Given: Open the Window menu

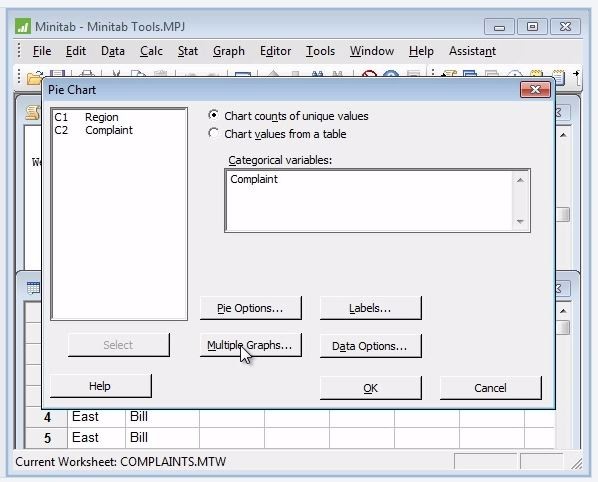Looking at the screenshot, I should (x=372, y=51).
